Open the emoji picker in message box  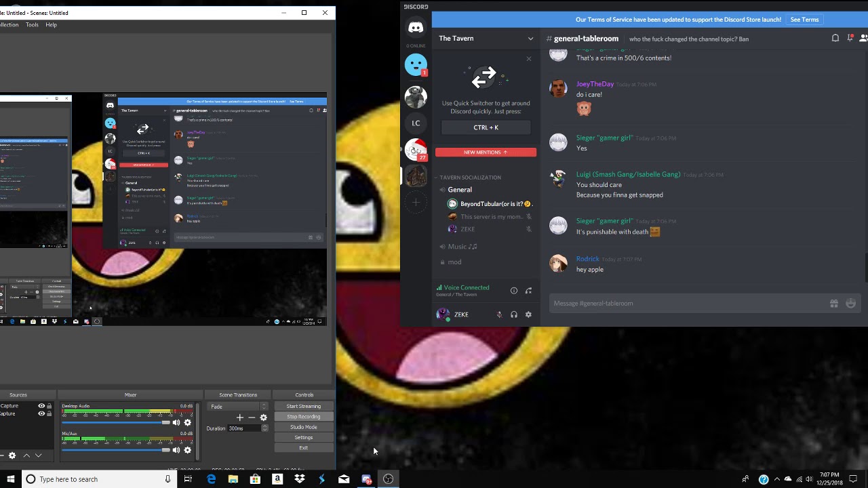pos(850,304)
